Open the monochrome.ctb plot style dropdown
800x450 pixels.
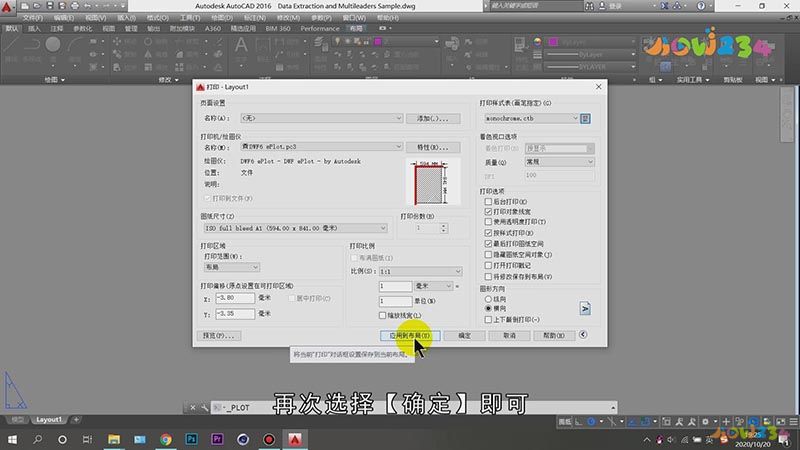(x=531, y=118)
